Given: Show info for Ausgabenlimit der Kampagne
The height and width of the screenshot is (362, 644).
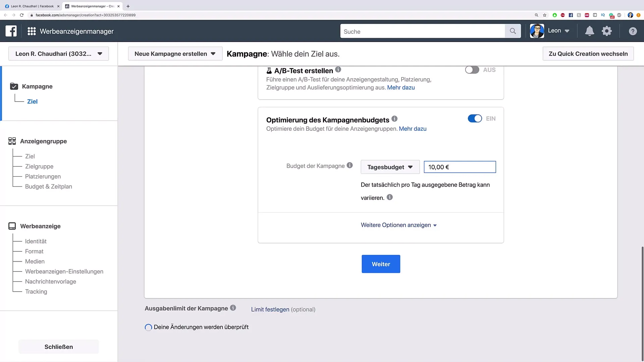Looking at the screenshot, I should (233, 308).
